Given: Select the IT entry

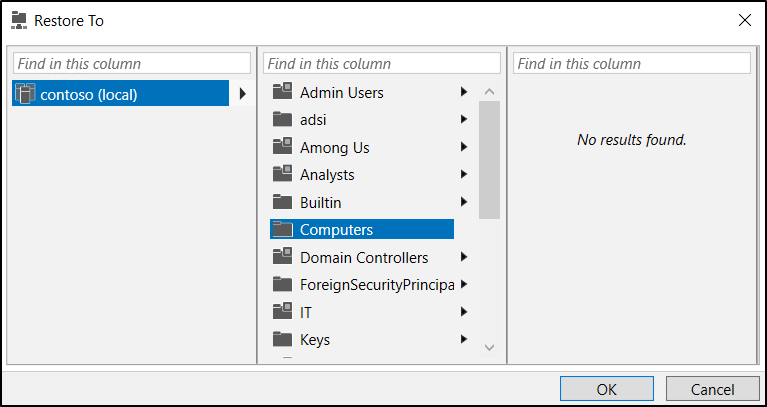Looking at the screenshot, I should 362,312.
